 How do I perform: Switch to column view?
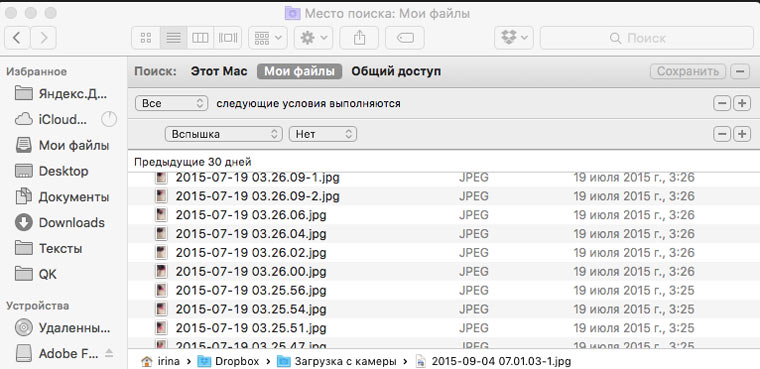coord(200,38)
